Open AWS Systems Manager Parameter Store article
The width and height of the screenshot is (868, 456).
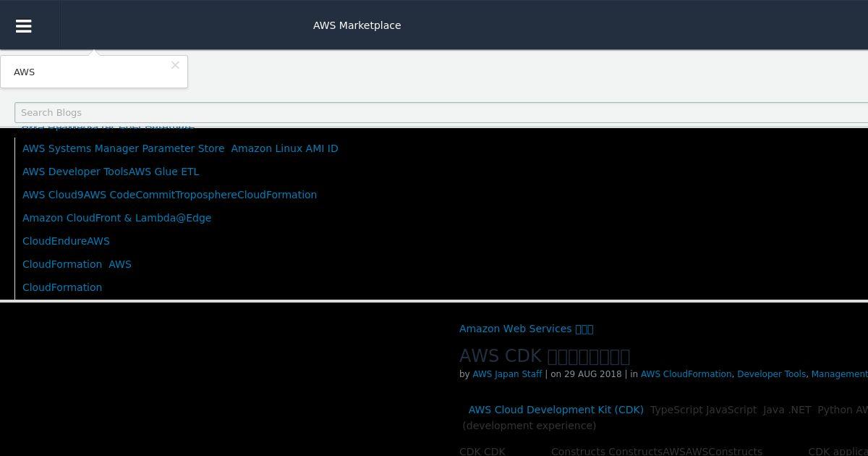180,148
